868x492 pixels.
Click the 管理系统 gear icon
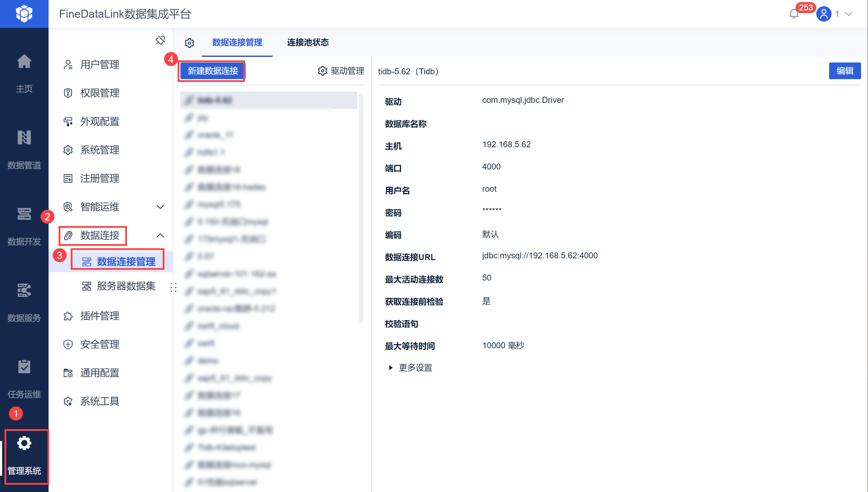coord(24,444)
